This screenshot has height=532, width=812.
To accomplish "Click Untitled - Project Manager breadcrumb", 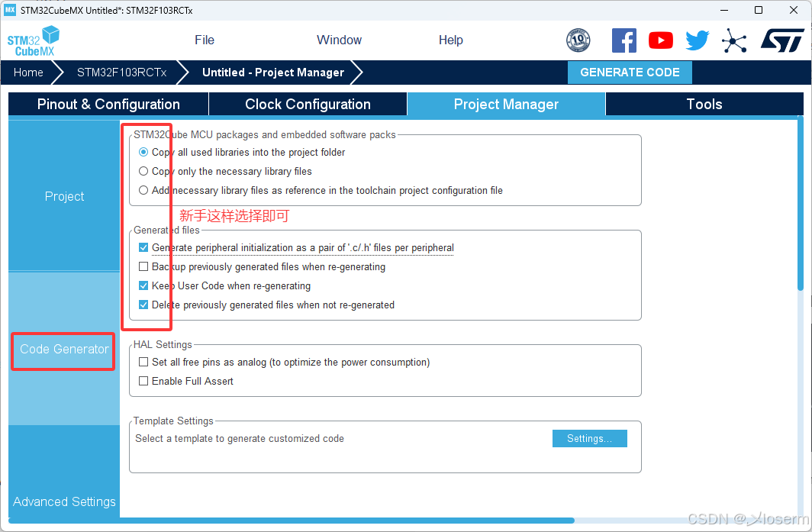I will click(x=273, y=73).
